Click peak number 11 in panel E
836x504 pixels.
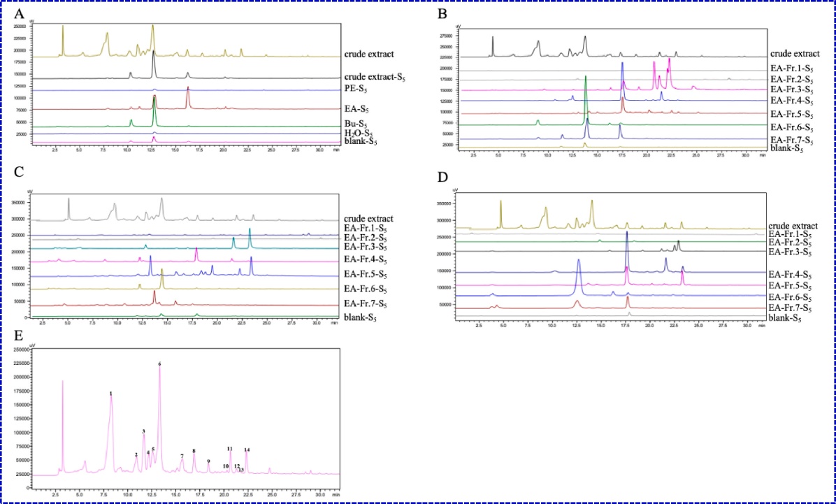click(x=230, y=449)
